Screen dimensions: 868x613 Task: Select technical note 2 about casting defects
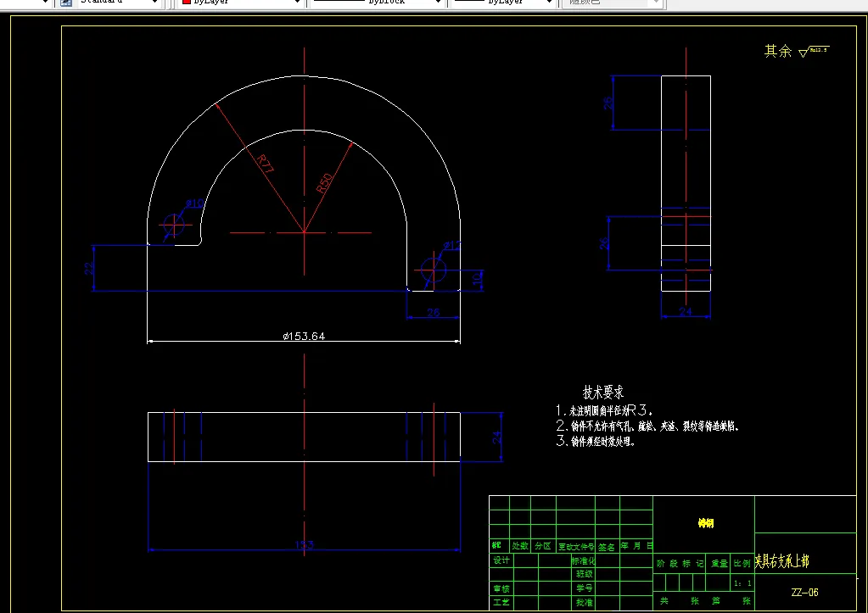point(647,426)
